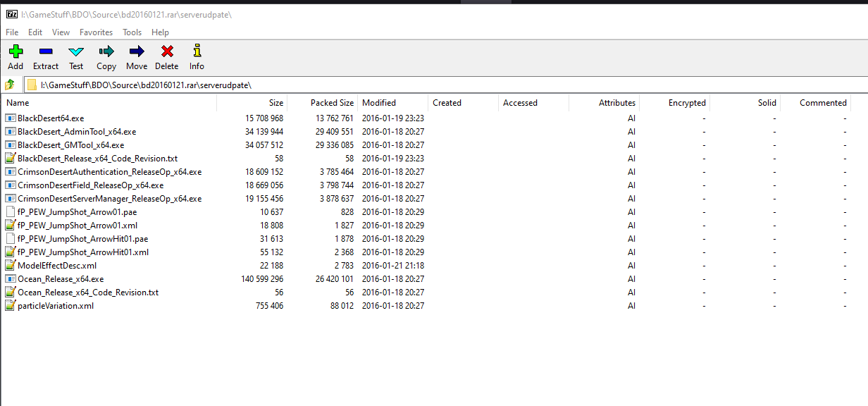Select fP_PEW_JumpShot_Arrow01.pae file icon
868x406 pixels.
[x=10, y=212]
